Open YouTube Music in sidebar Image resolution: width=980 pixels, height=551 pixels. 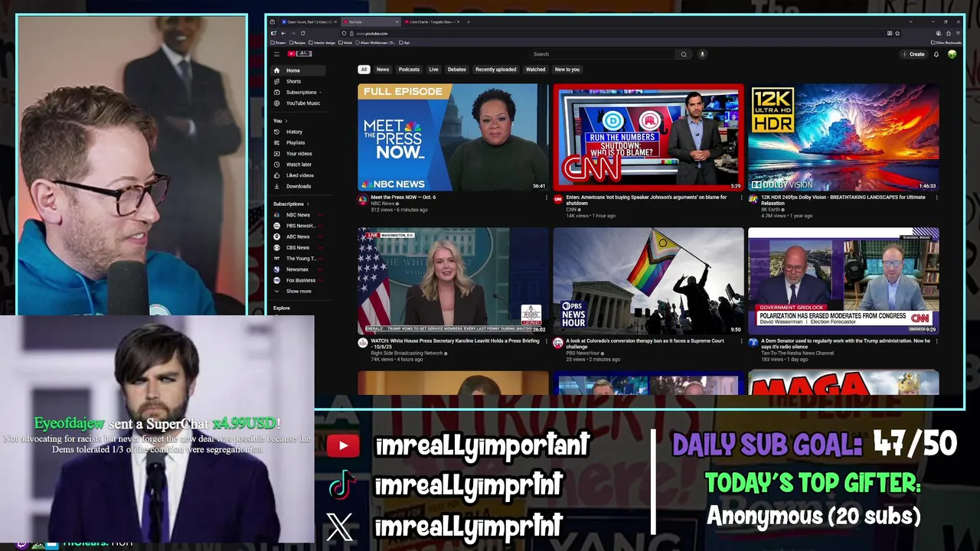pos(299,103)
